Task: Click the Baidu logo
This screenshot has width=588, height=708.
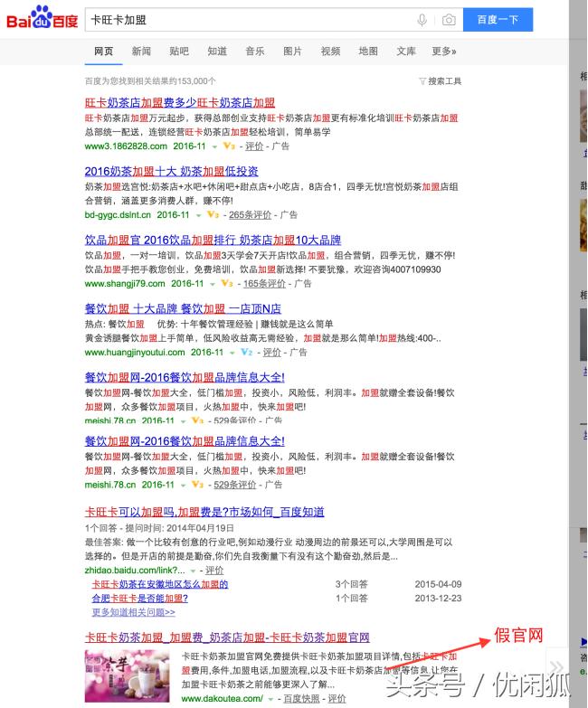Action: [42, 18]
